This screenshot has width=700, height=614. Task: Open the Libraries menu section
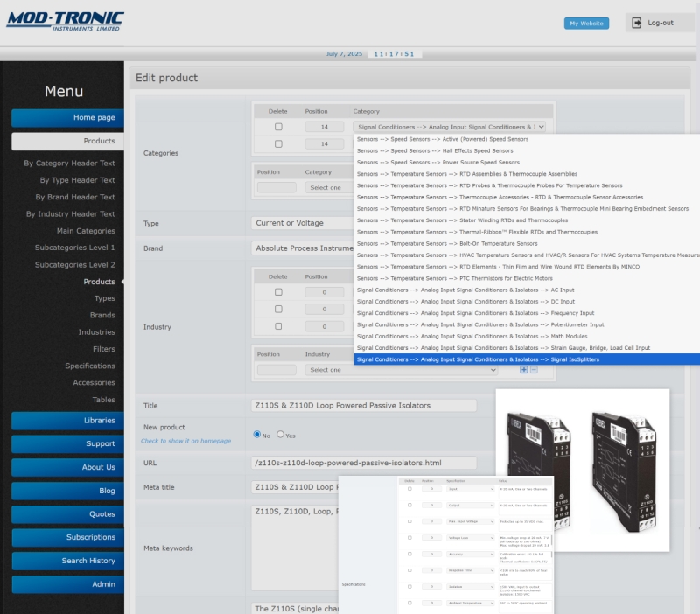click(68, 421)
